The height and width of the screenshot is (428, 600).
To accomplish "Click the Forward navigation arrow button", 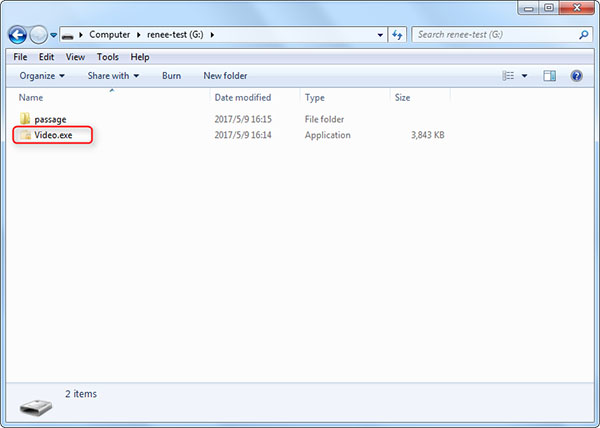I will pos(40,35).
